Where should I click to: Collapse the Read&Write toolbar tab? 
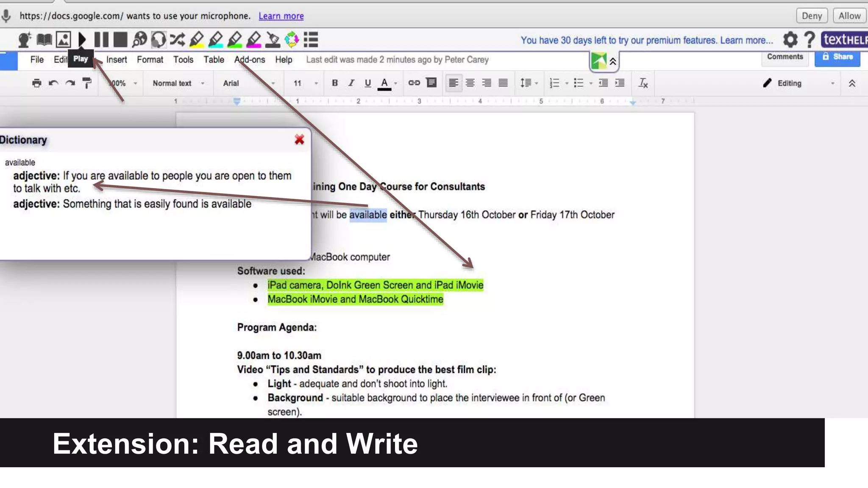(612, 62)
